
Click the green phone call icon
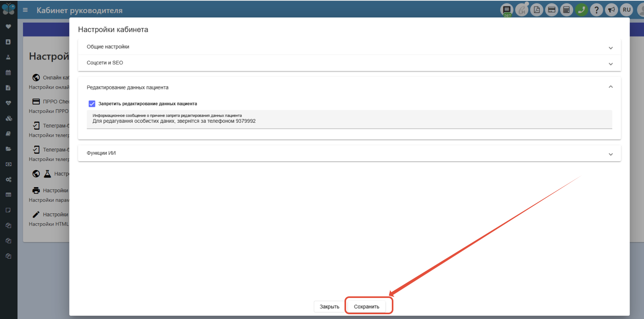click(582, 10)
